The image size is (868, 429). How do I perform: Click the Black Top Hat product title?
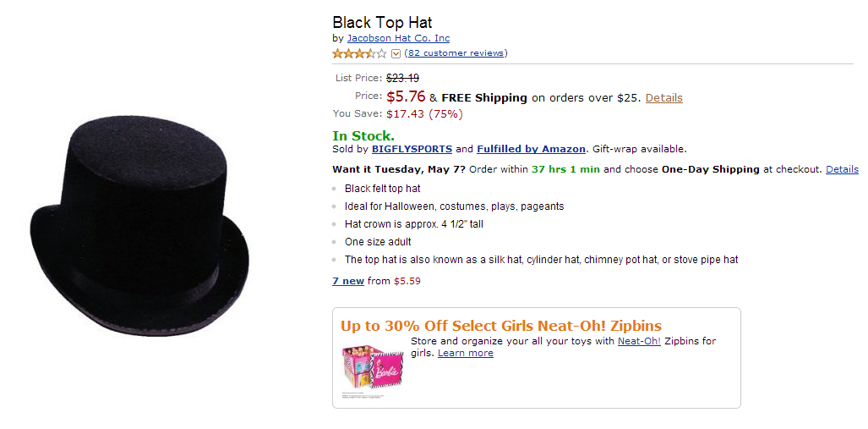382,23
